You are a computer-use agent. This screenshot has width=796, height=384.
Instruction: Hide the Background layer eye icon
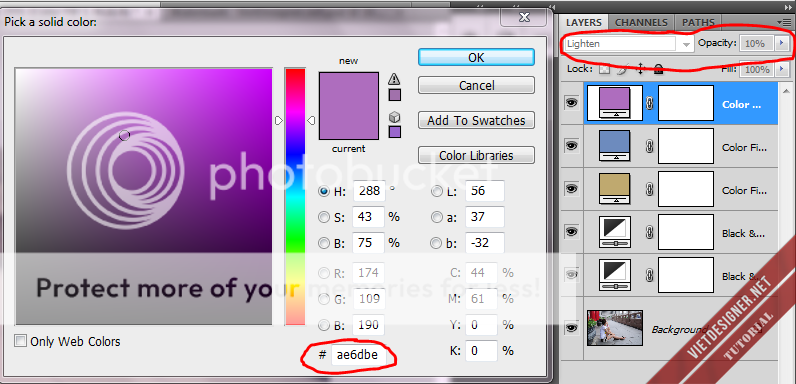click(572, 328)
